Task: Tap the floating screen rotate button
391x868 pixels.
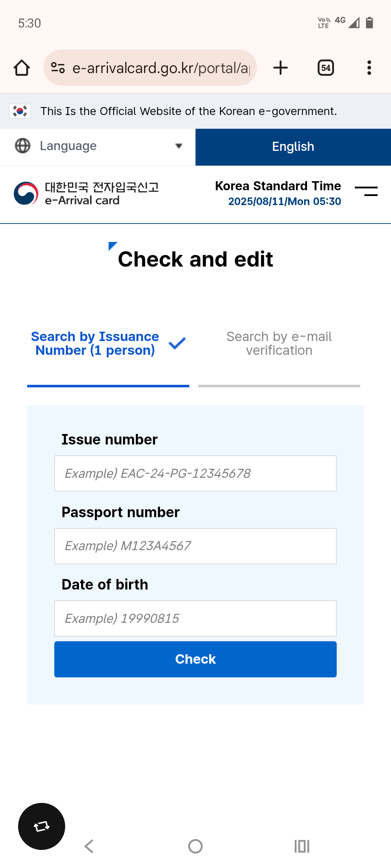Action: click(x=42, y=826)
